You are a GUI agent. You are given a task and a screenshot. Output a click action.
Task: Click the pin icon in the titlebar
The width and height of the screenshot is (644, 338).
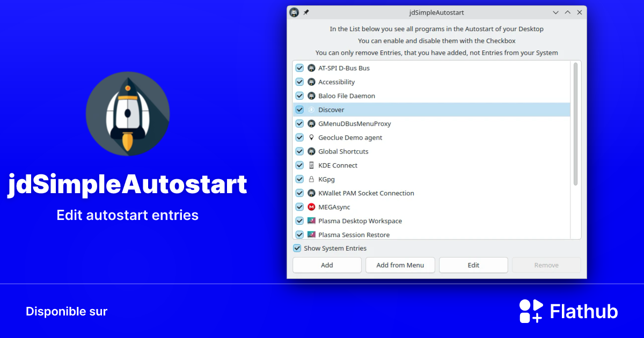306,12
